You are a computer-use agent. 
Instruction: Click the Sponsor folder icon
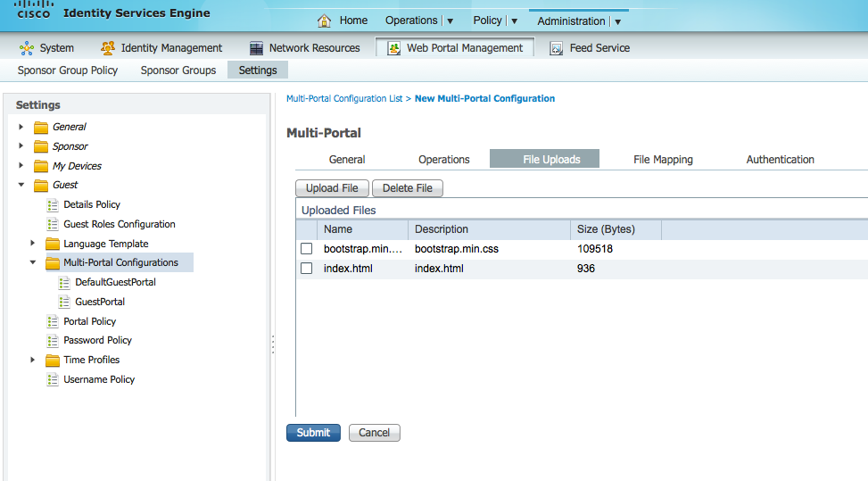point(40,146)
